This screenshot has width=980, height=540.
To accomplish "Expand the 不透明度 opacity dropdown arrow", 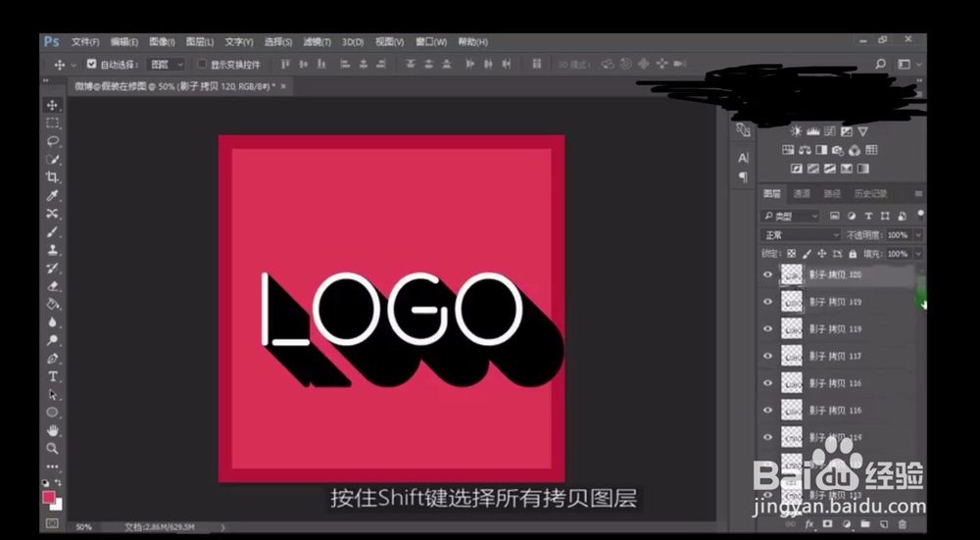I will tap(918, 235).
